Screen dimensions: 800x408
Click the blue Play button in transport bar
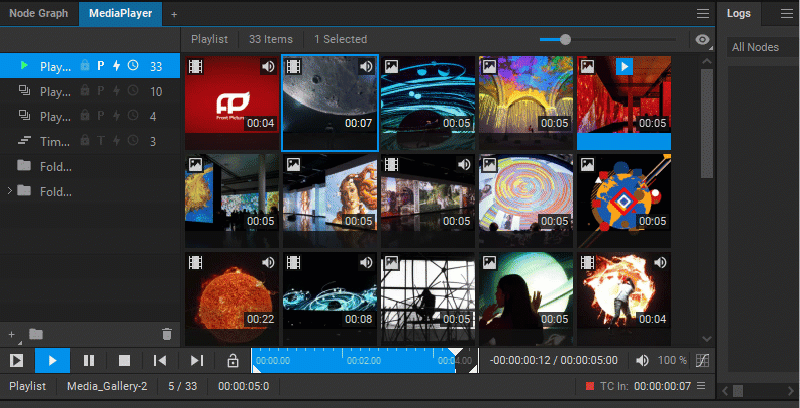click(53, 360)
